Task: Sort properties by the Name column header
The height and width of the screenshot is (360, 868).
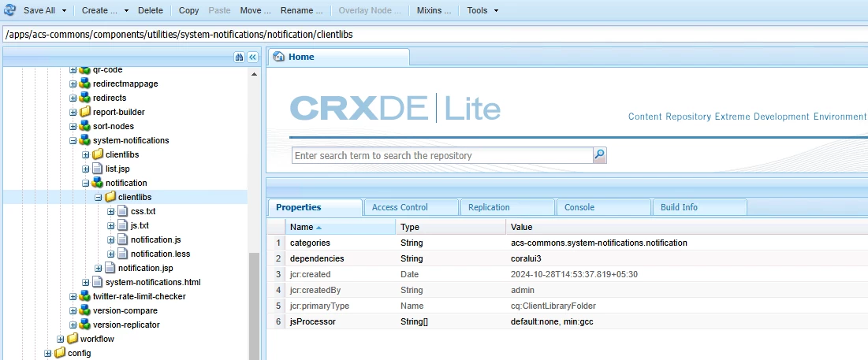Action: coord(341,227)
